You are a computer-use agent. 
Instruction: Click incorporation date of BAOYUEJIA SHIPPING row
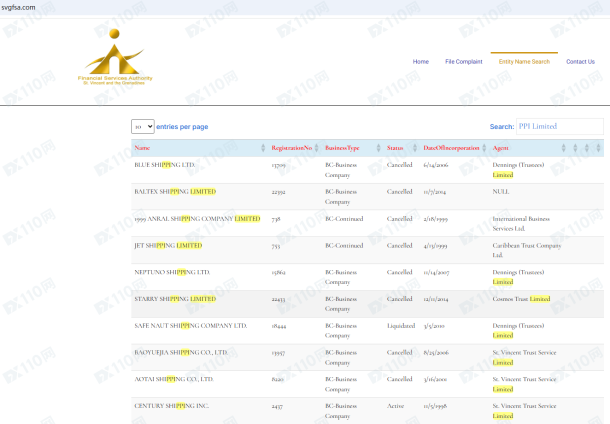tap(436, 353)
